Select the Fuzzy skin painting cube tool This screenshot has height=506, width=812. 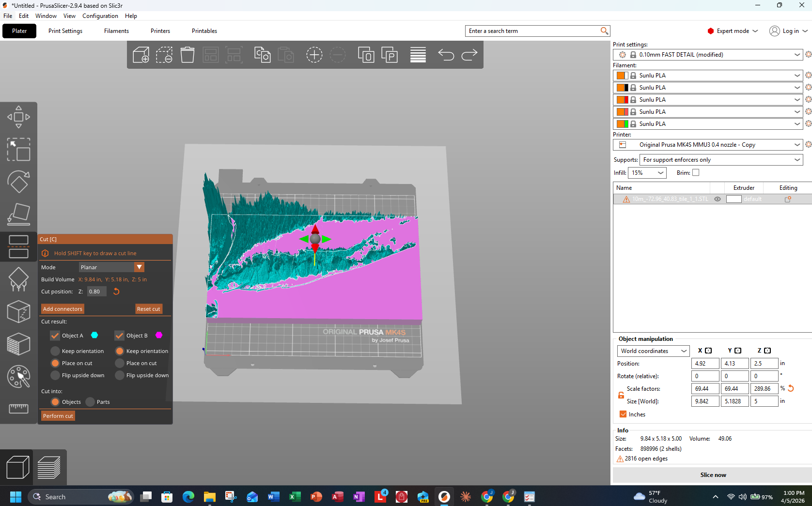pos(18,344)
